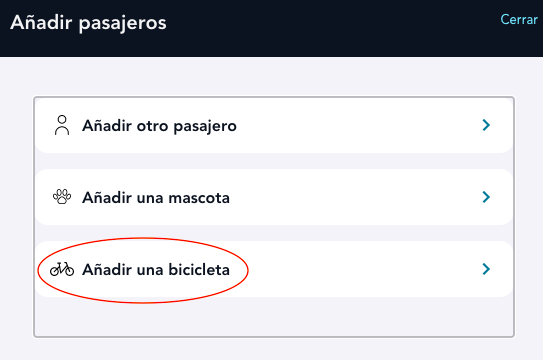Click the paw print pet icon
The image size is (543, 360).
pos(62,197)
